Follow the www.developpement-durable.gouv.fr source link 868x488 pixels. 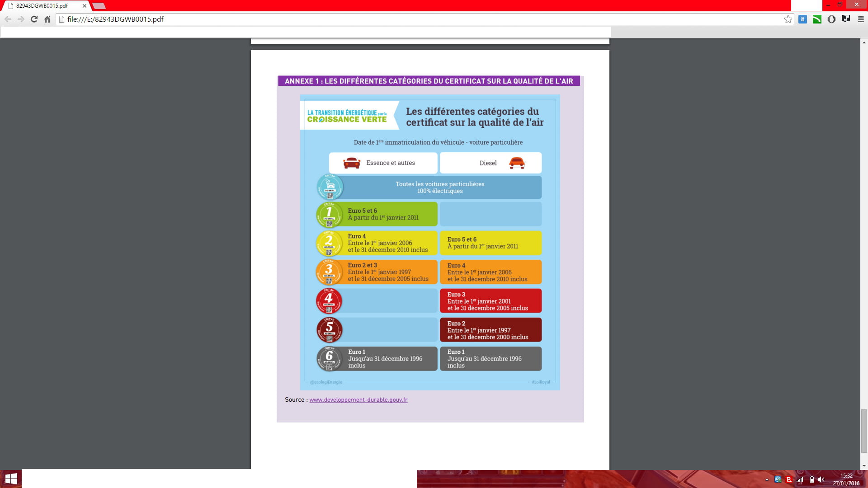[358, 399]
